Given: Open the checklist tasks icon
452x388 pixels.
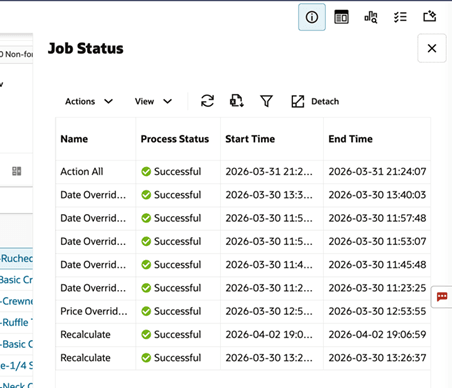Looking at the screenshot, I should coord(400,17).
